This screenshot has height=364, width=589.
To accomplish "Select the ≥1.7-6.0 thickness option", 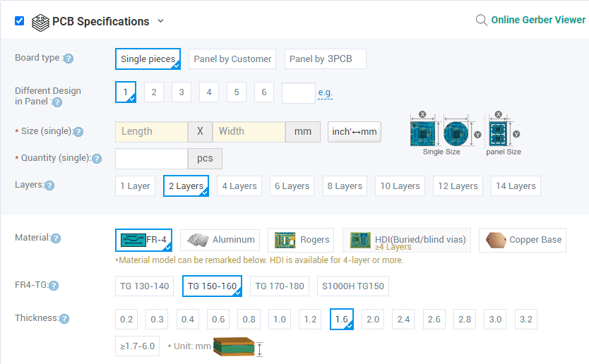I will click(x=138, y=346).
